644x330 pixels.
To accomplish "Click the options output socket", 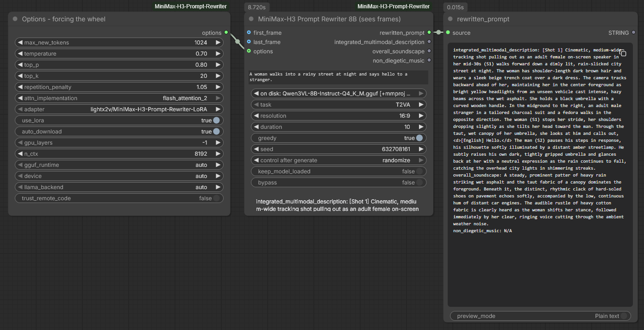I will (226, 32).
